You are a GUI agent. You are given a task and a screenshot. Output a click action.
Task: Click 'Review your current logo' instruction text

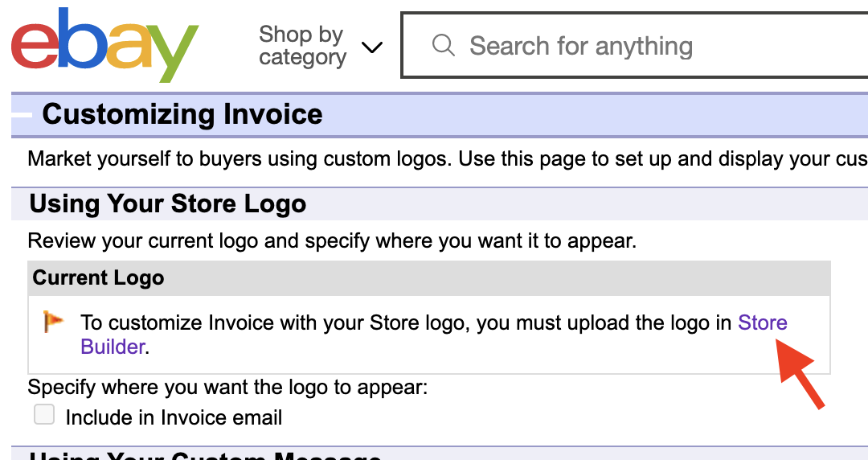coord(332,240)
